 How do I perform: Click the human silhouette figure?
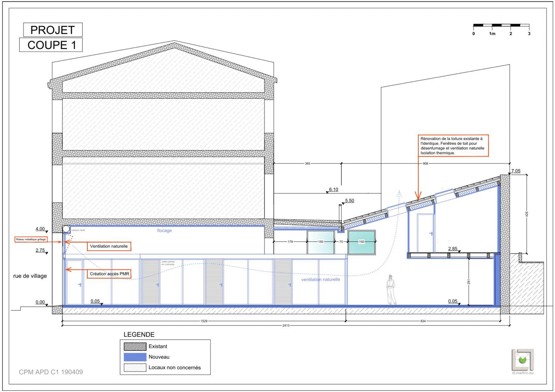(x=391, y=290)
